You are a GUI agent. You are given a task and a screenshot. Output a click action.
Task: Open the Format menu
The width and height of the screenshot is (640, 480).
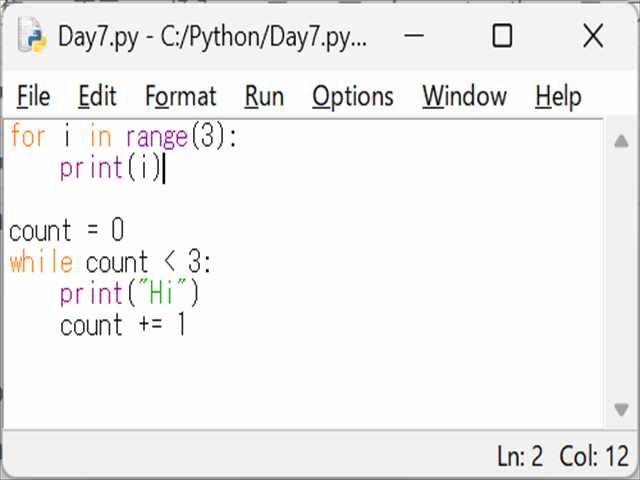coord(180,97)
